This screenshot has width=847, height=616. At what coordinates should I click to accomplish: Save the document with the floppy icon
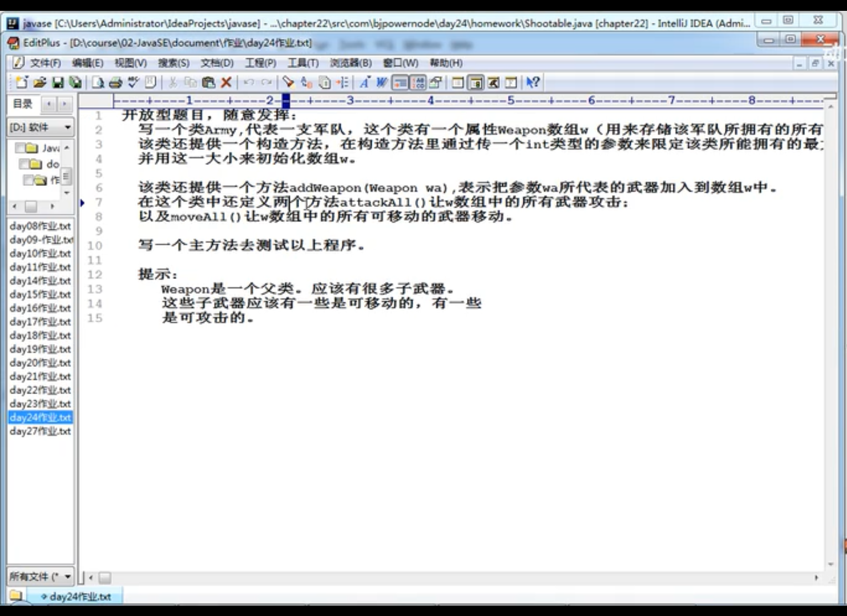tap(58, 83)
